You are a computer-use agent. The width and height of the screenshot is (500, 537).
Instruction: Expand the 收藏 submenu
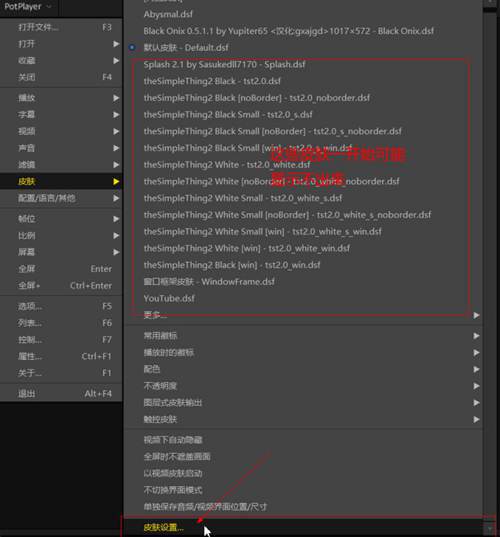tap(61, 61)
